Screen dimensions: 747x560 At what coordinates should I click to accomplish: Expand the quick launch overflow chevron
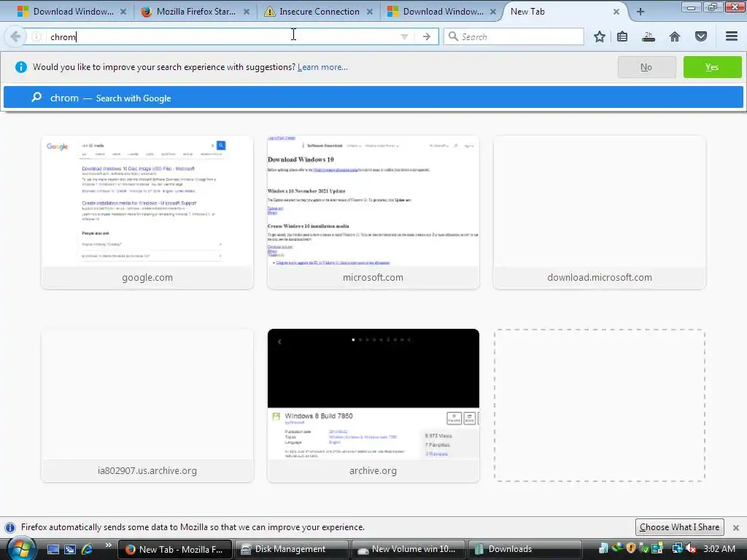[x=109, y=545]
